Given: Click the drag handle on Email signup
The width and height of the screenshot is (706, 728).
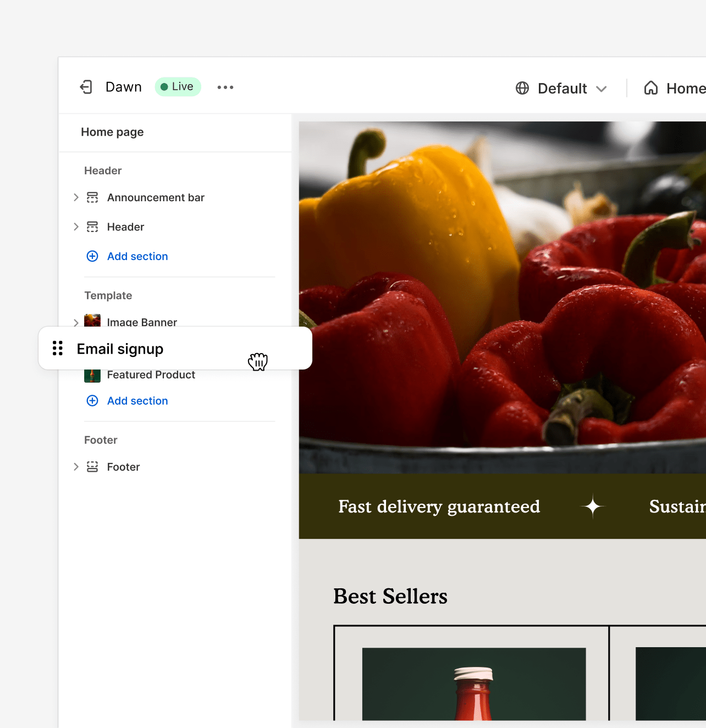Looking at the screenshot, I should click(x=58, y=348).
